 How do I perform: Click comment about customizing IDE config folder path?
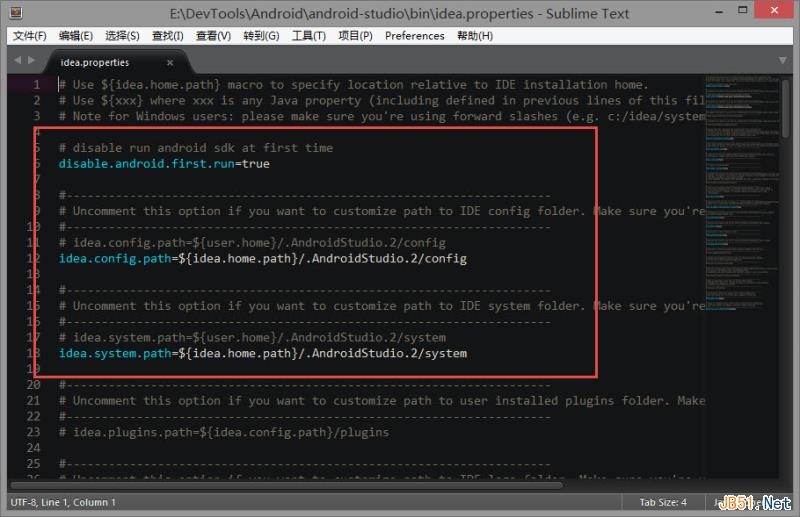[382, 211]
